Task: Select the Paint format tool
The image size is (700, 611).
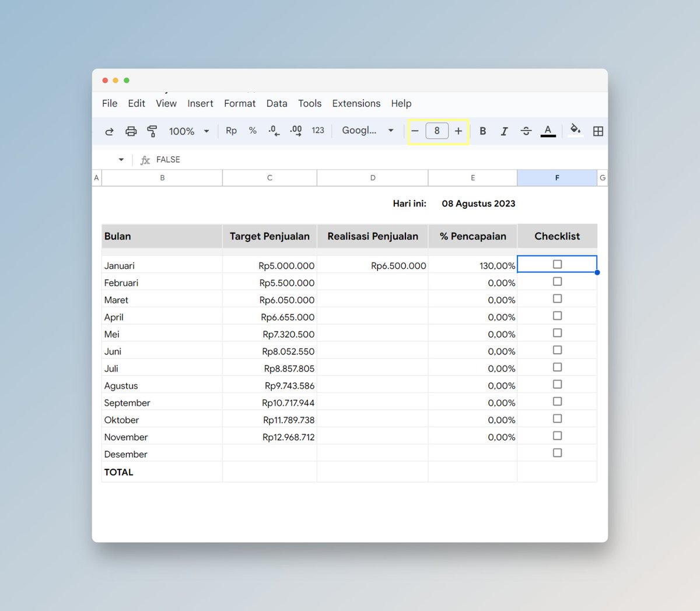Action: (x=152, y=131)
